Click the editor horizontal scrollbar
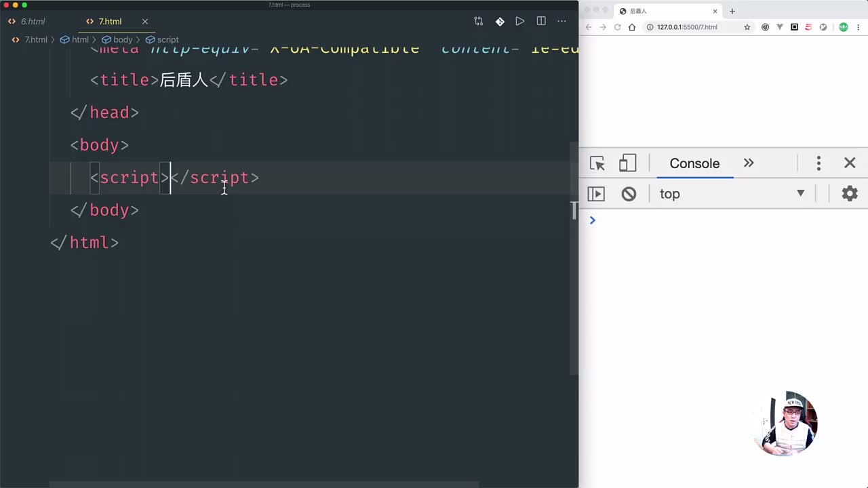Viewport: 868px width, 488px height. (264, 485)
